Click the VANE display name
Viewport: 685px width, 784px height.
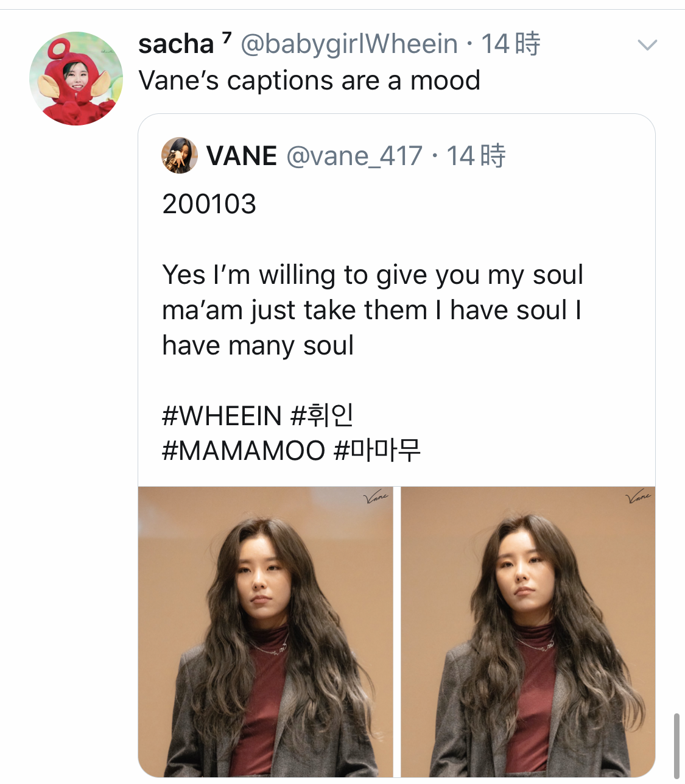pos(242,156)
